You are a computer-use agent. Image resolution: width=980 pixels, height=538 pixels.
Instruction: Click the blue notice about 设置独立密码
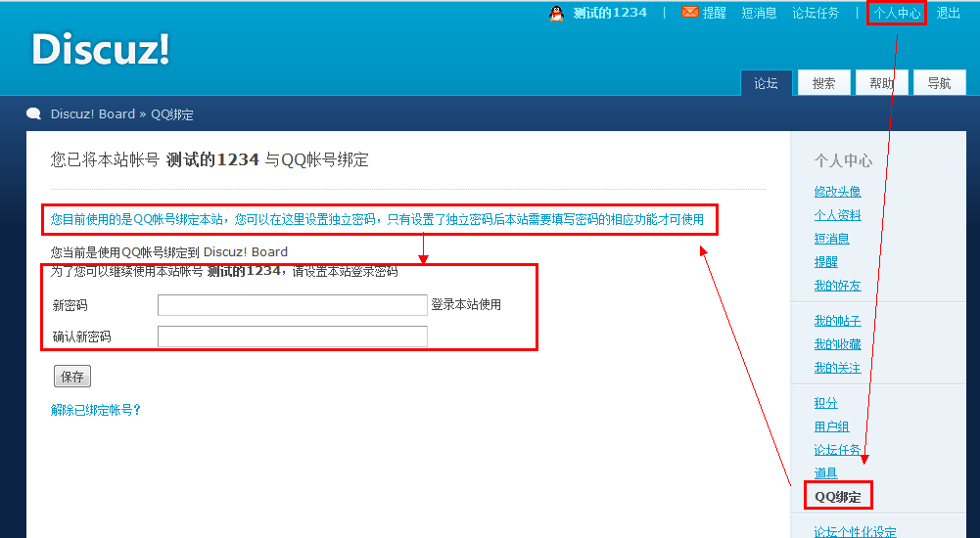coord(377,220)
